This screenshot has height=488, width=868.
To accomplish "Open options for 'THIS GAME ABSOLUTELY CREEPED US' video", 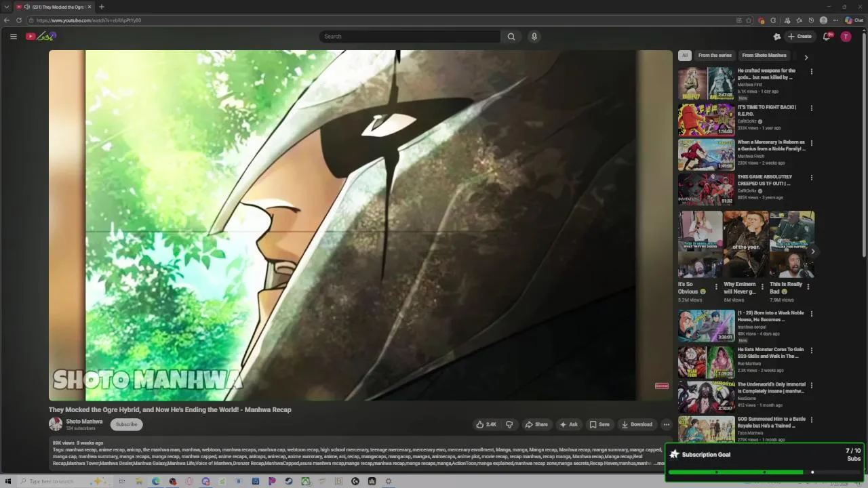I will pyautogui.click(x=811, y=178).
